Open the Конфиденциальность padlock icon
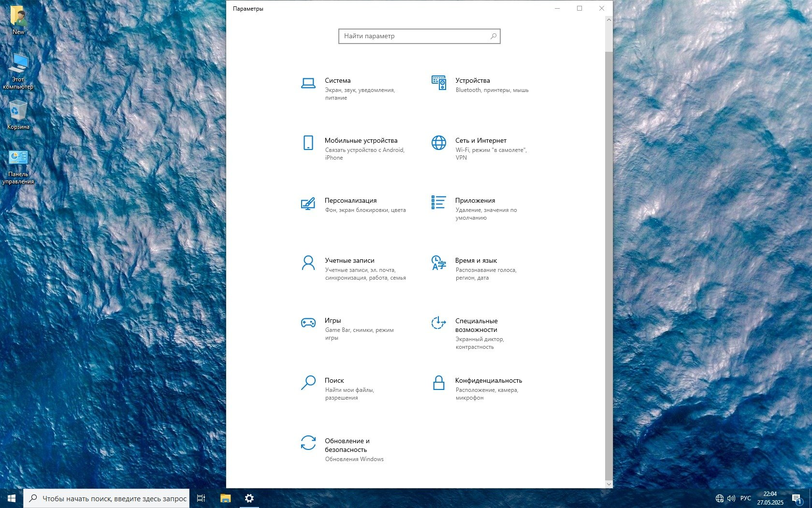Screen dimensions: 812x508 (438, 383)
